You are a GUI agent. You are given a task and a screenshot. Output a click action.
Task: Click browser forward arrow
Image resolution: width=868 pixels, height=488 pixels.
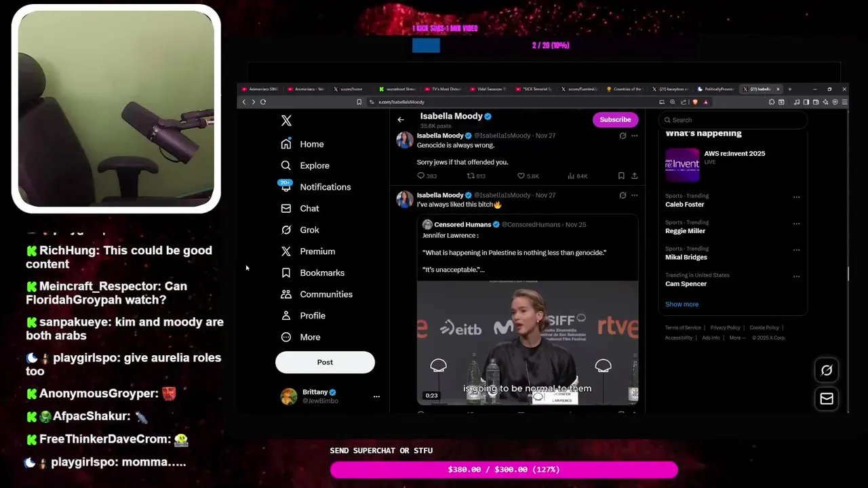[x=254, y=102]
